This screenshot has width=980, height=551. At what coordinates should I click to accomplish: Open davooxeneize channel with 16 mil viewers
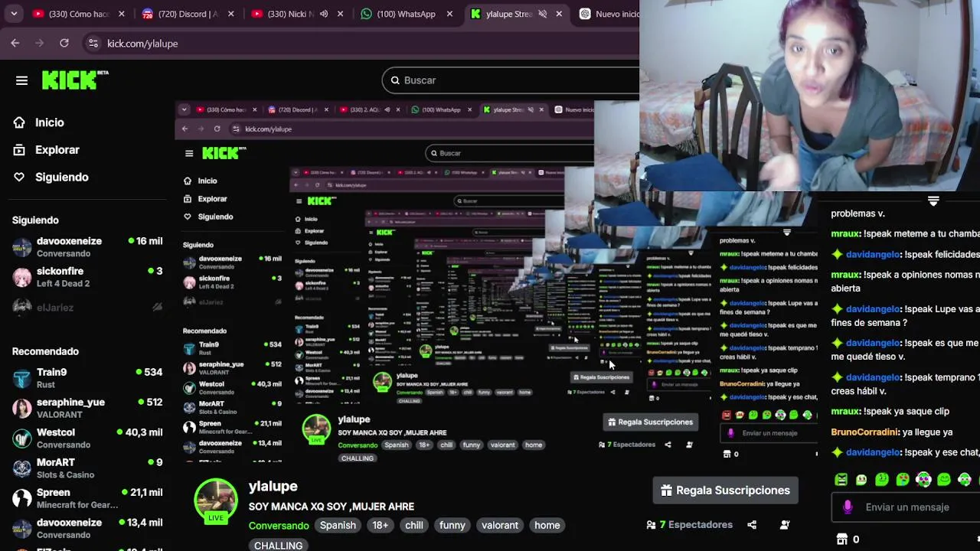coord(87,247)
